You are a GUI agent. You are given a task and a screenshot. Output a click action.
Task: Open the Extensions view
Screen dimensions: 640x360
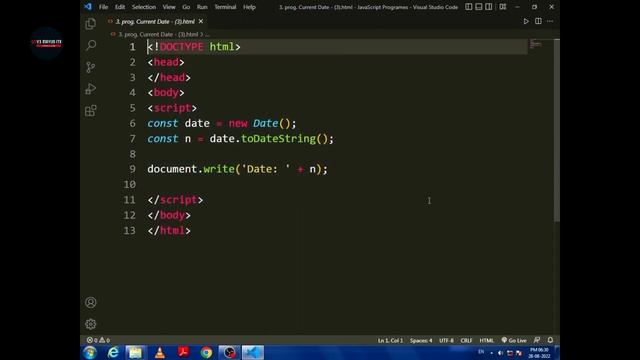[91, 111]
